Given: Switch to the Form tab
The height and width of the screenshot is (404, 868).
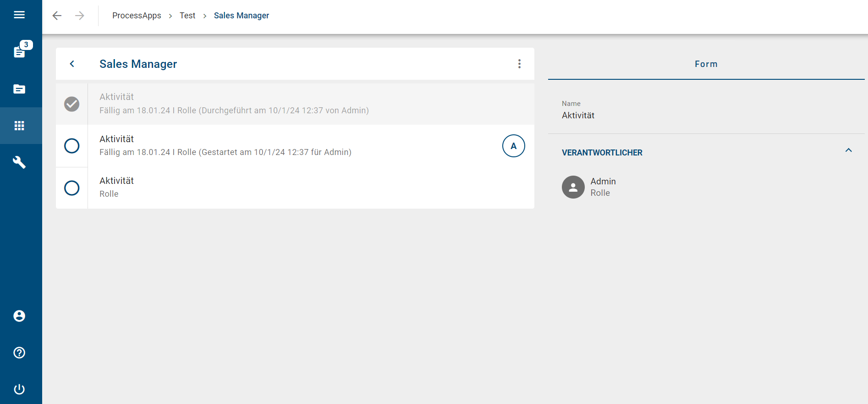Looking at the screenshot, I should click(706, 64).
